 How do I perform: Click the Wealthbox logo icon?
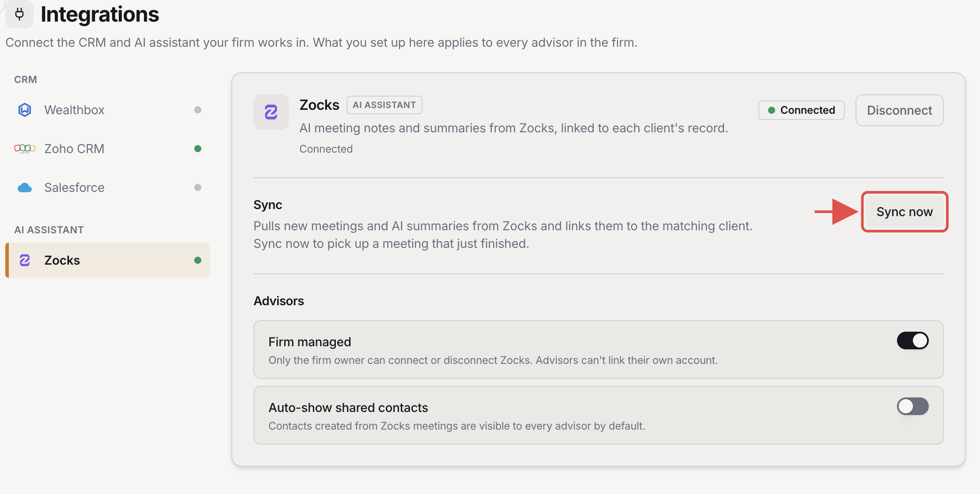coord(25,110)
